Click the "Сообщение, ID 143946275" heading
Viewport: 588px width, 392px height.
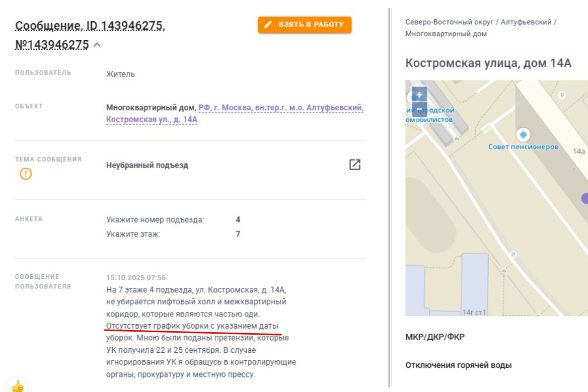click(x=90, y=26)
